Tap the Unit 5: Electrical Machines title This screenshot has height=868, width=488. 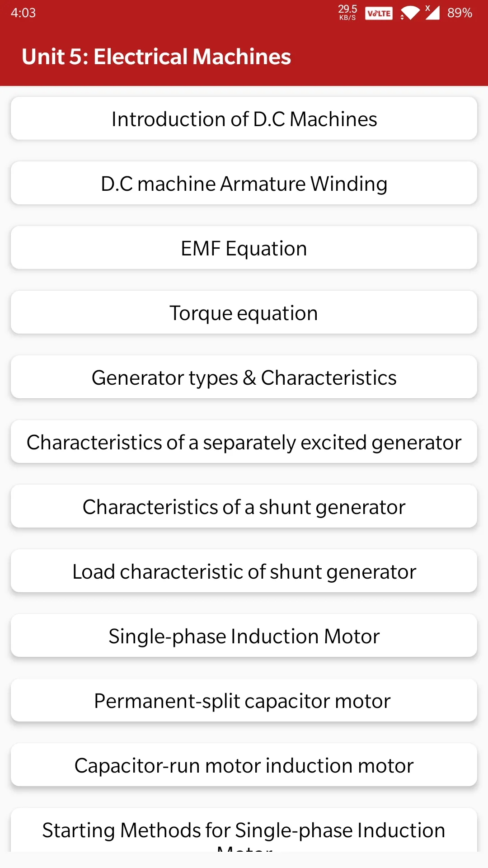pos(156,57)
